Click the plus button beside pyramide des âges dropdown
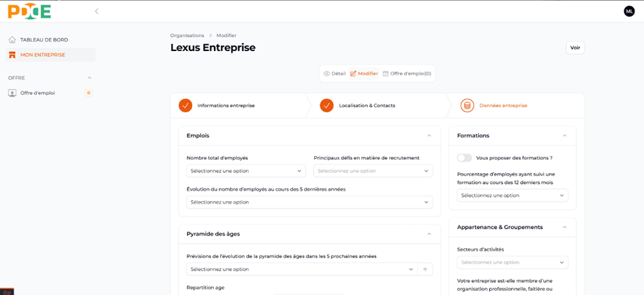 click(x=425, y=269)
